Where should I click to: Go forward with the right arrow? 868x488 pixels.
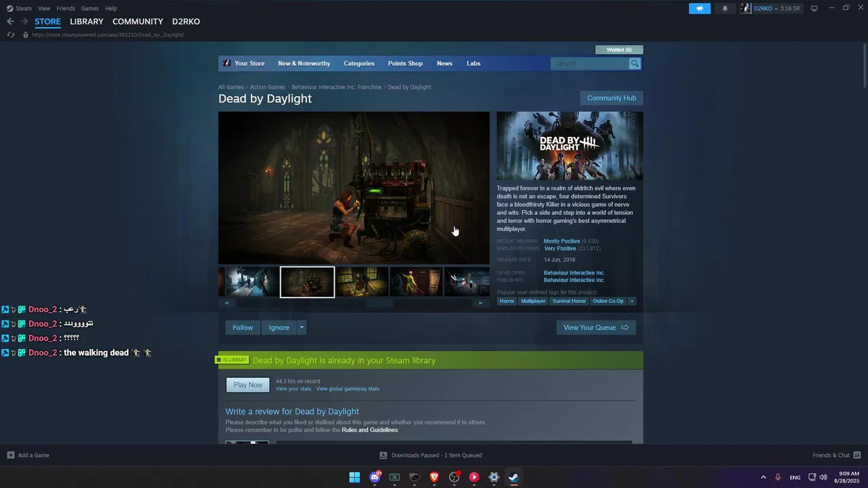(x=24, y=22)
